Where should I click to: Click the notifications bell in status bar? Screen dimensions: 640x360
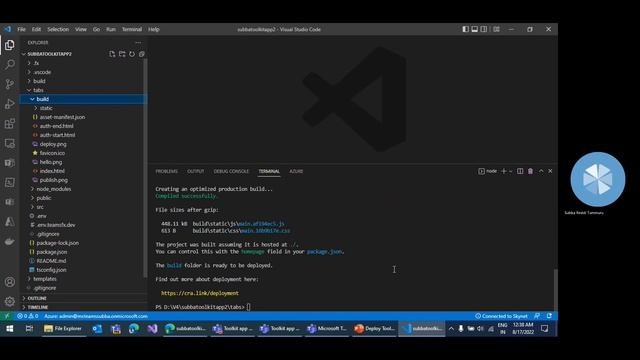549,316
